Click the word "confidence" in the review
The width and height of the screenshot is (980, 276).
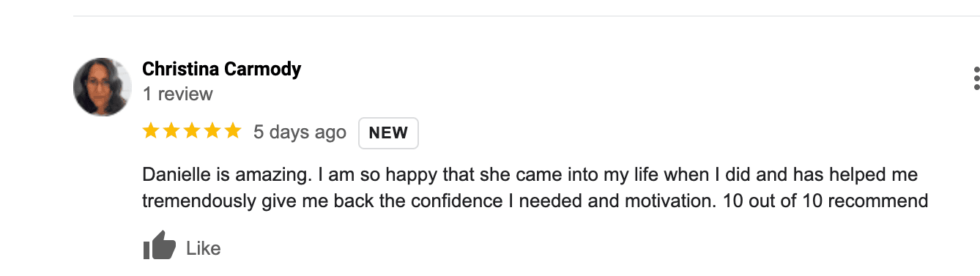(460, 201)
